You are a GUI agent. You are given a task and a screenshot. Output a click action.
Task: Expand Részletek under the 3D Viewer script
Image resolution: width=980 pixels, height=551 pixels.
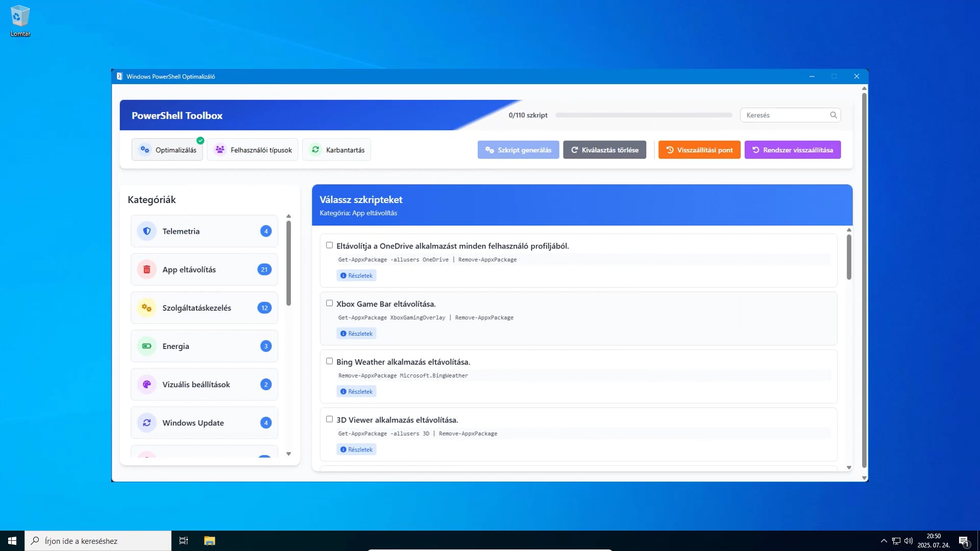356,449
